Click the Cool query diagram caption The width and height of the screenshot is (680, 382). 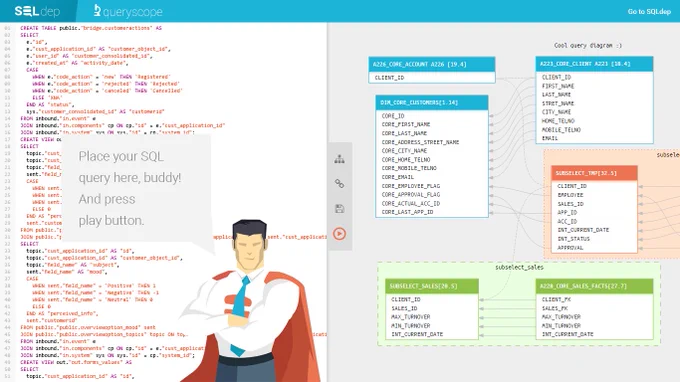pyautogui.click(x=588, y=45)
